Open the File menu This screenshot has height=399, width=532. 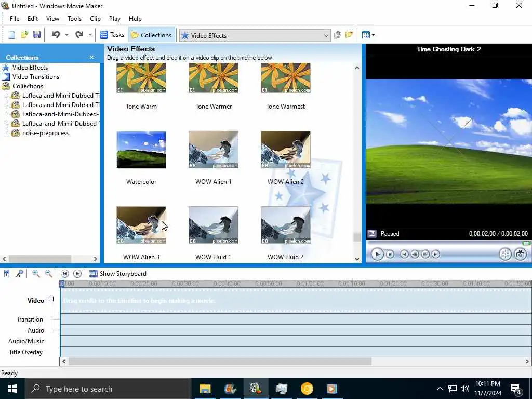(14, 19)
